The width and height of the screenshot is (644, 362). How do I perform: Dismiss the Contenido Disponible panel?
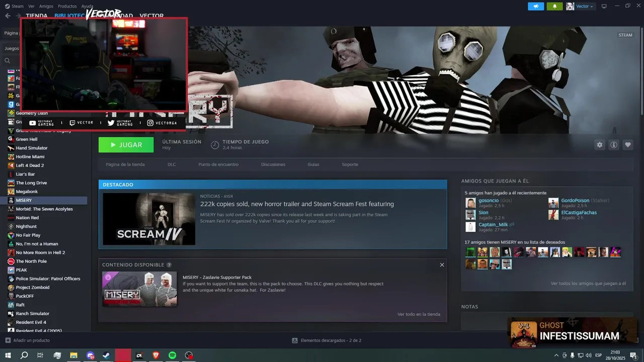(442, 265)
